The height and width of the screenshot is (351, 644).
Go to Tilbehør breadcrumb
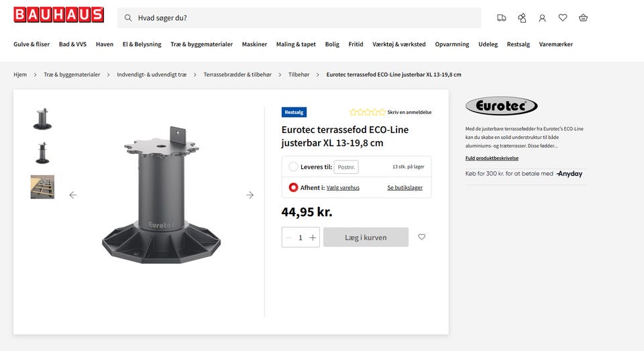[299, 74]
